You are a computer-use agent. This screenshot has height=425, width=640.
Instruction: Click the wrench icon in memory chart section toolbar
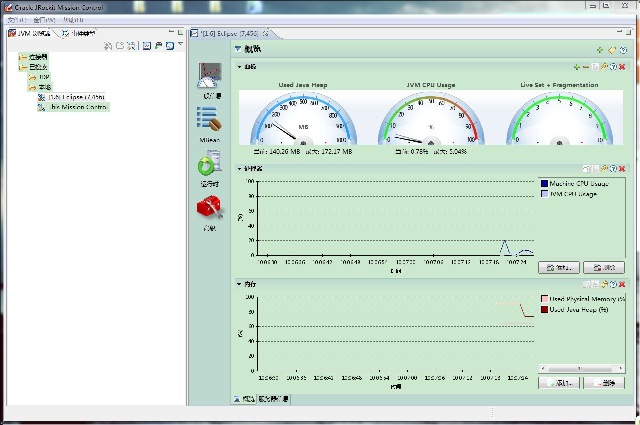[x=604, y=284]
